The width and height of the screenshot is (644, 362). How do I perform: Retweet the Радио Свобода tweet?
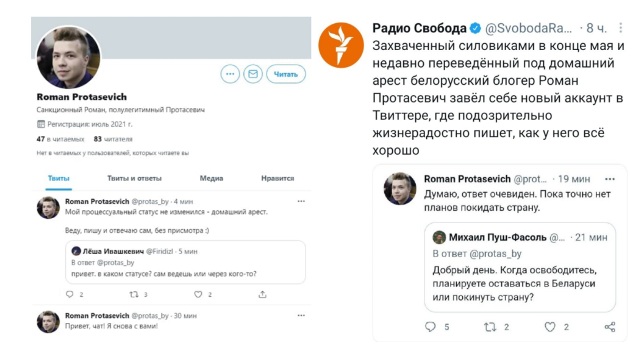[x=490, y=327]
